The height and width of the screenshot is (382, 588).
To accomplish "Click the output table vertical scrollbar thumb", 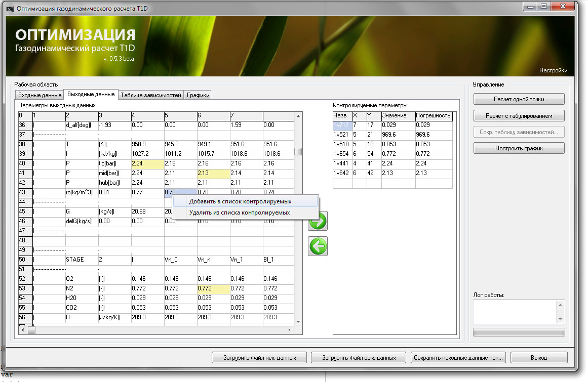I will (x=298, y=152).
